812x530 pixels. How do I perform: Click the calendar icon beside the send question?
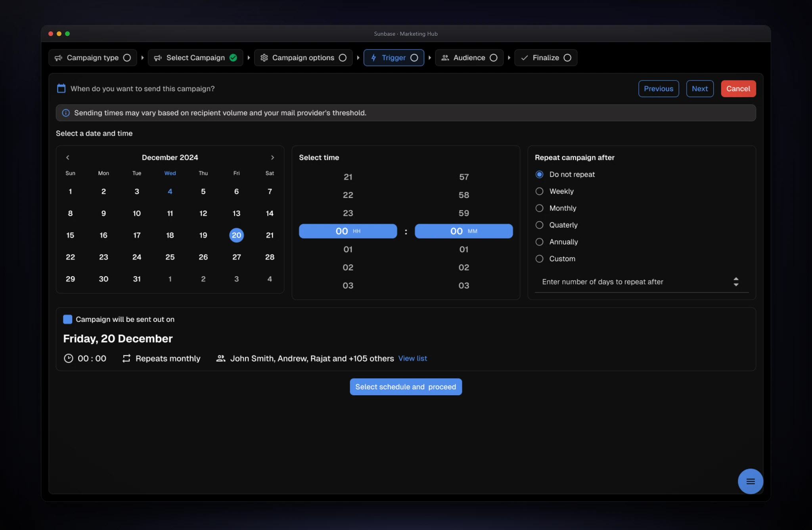pyautogui.click(x=61, y=88)
